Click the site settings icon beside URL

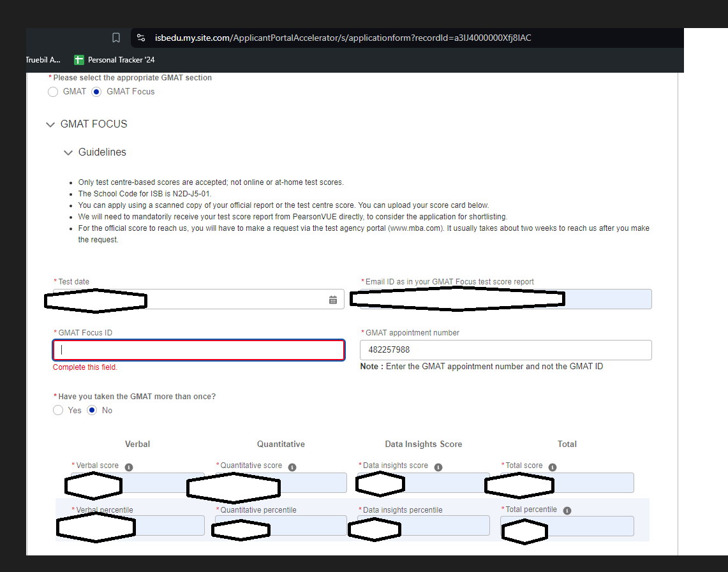coord(142,38)
